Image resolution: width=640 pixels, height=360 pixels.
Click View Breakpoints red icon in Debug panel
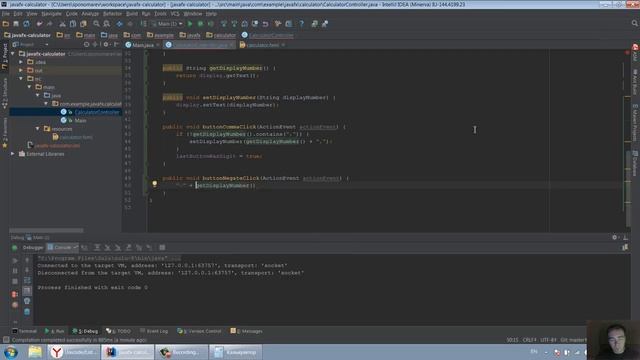(x=15, y=294)
